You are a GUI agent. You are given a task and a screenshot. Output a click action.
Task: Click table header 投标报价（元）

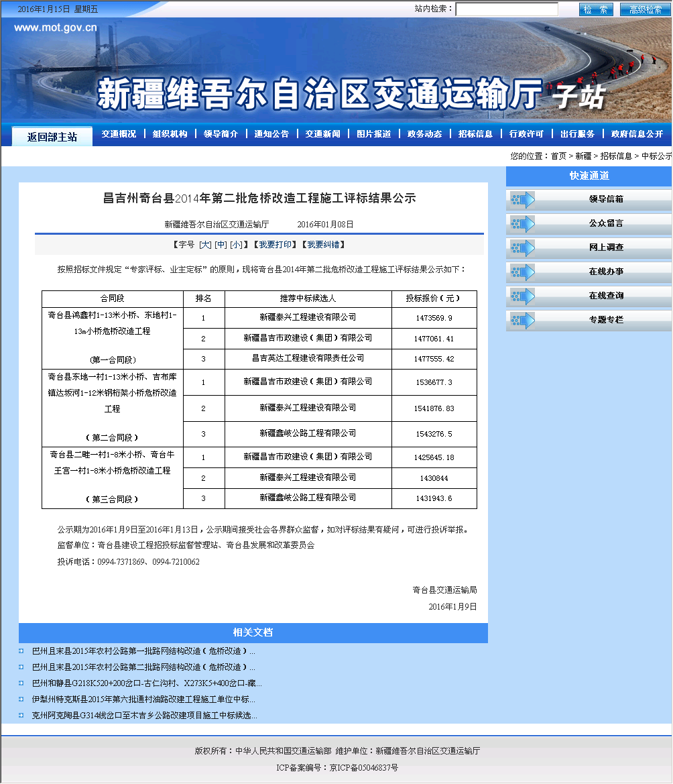433,298
